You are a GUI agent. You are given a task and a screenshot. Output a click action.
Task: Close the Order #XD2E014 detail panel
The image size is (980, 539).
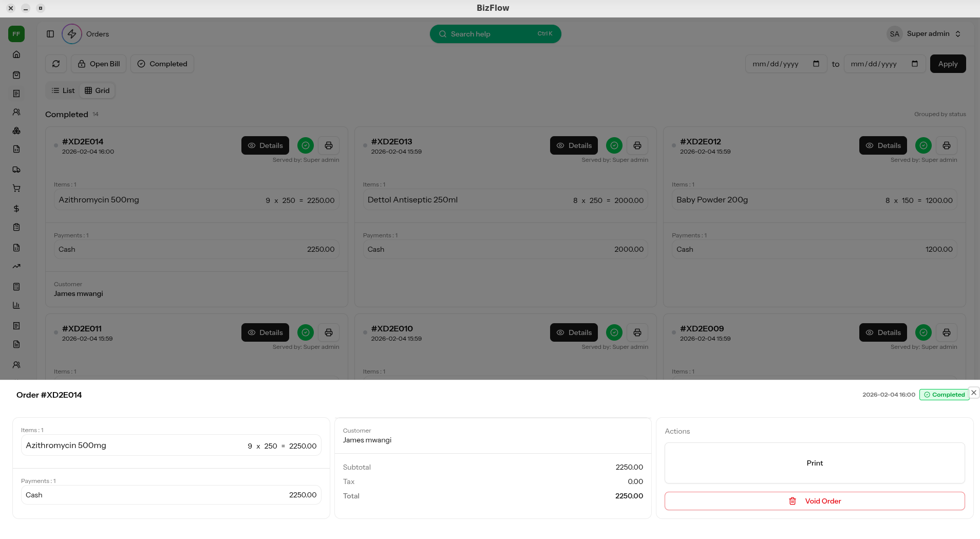pos(973,393)
